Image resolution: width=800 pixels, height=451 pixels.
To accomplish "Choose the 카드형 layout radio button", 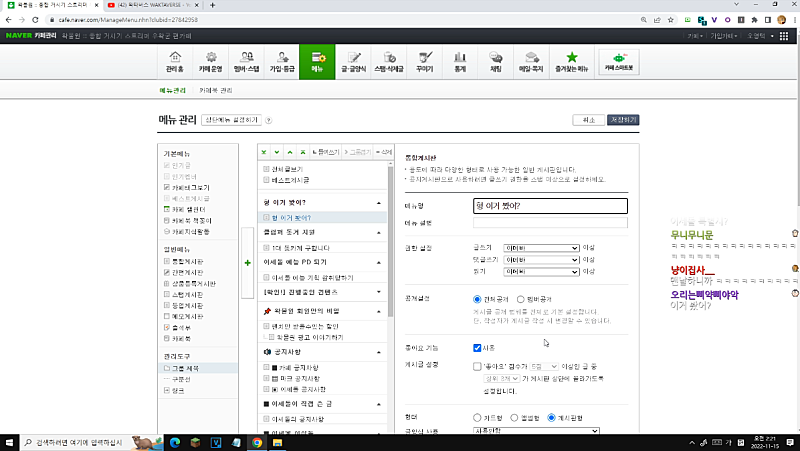I will click(x=477, y=416).
